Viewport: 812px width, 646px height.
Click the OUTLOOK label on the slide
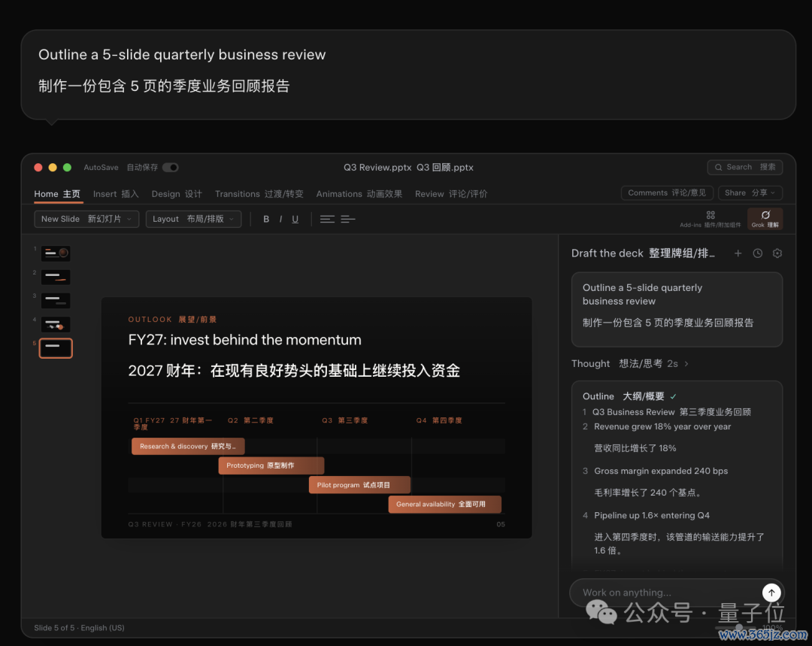coord(150,320)
